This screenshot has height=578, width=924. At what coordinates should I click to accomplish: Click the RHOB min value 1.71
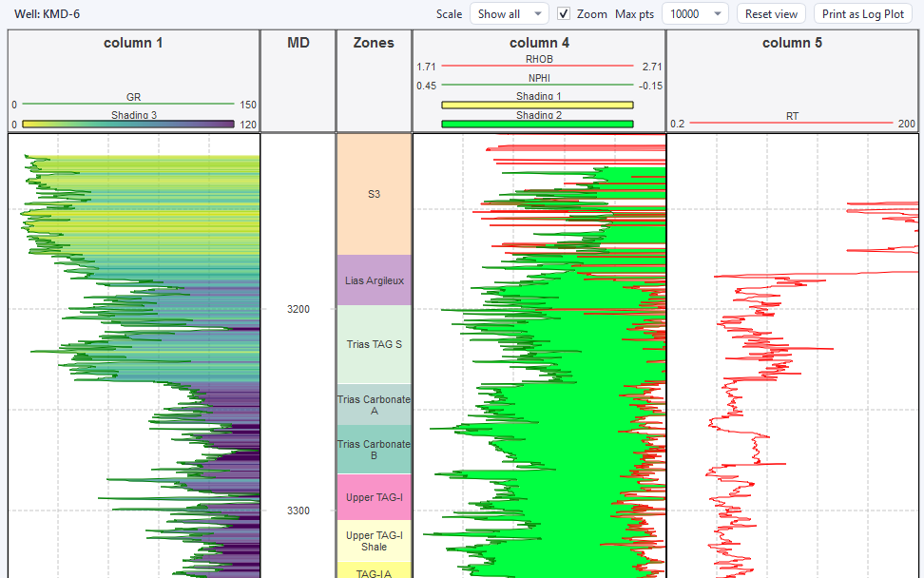426,67
